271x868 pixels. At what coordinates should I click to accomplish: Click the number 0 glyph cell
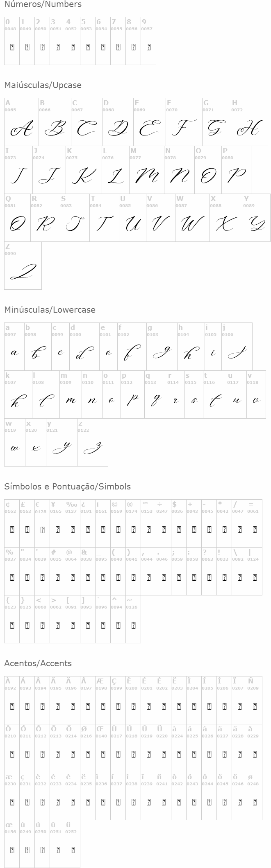click(12, 47)
